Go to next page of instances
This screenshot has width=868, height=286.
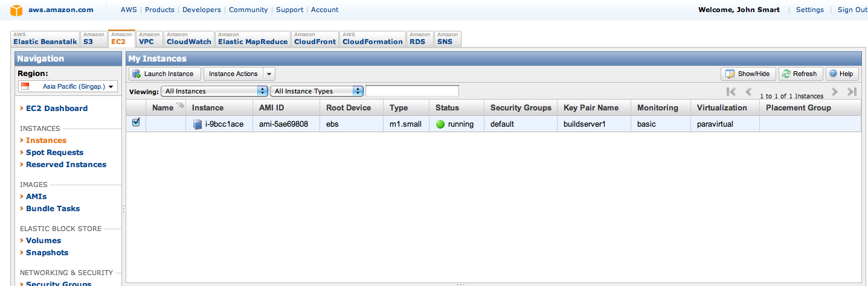pyautogui.click(x=835, y=92)
